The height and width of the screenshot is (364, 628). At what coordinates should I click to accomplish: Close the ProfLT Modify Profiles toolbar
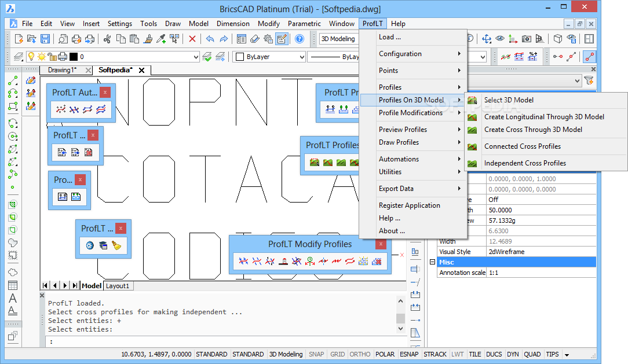pyautogui.click(x=381, y=244)
